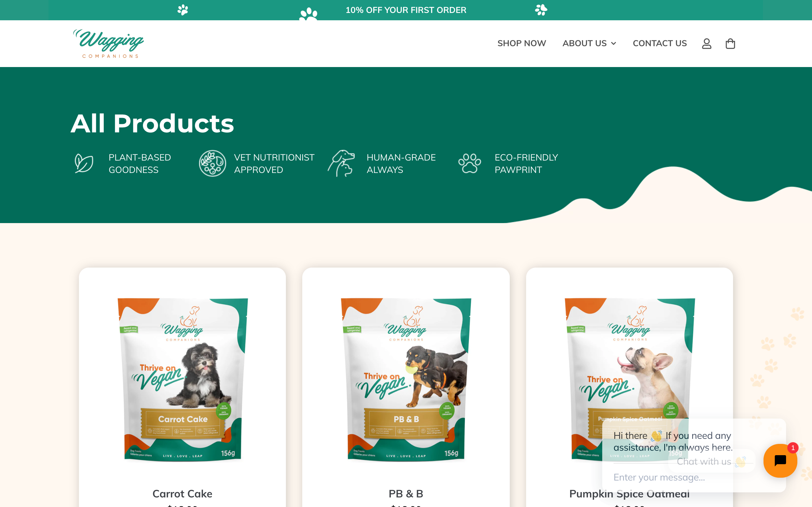Open the shopping bag cart icon
This screenshot has width=812, height=507.
coord(730,44)
